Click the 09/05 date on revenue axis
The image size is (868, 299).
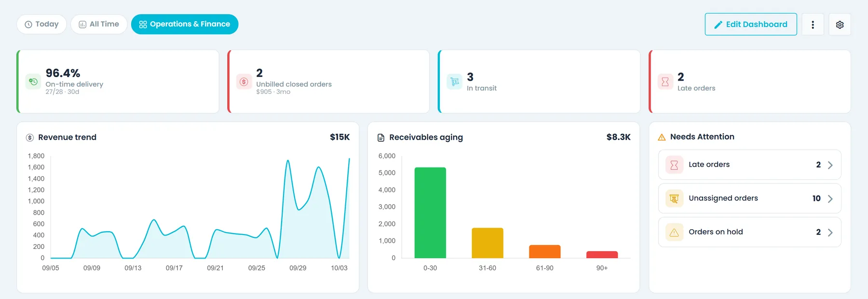click(x=51, y=268)
